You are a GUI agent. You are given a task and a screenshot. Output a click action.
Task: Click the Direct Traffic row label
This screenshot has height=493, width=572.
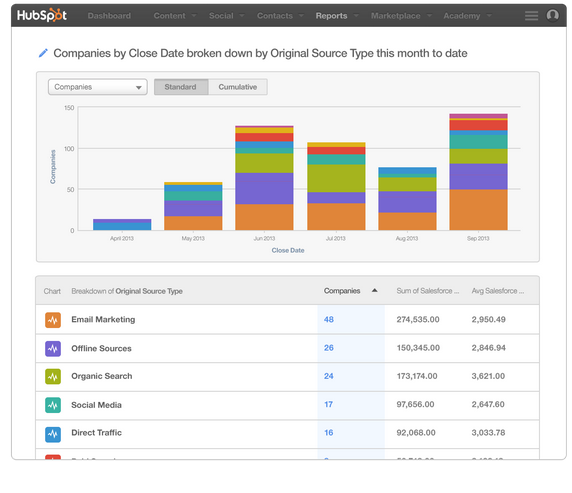(96, 433)
